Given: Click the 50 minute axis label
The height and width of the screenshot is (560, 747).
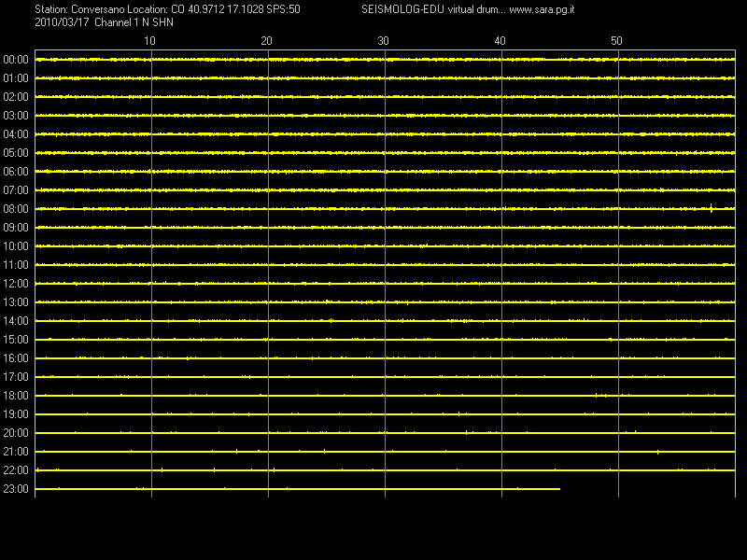Looking at the screenshot, I should click(616, 41).
